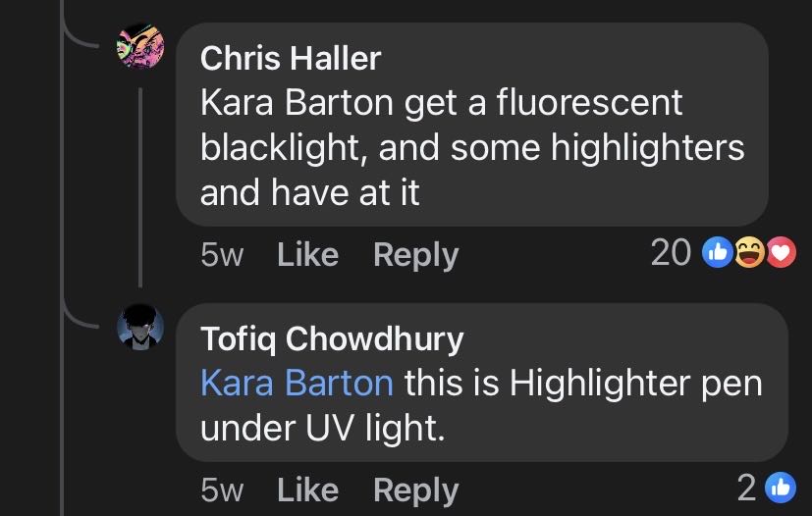This screenshot has width=812, height=516.
Task: Click the thumbs-up icon on Tofiq Chowdhury's comment
Action: [x=781, y=489]
